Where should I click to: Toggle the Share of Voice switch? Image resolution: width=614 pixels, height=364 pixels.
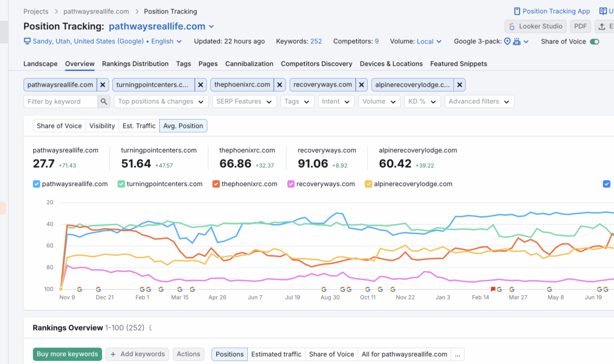point(594,41)
